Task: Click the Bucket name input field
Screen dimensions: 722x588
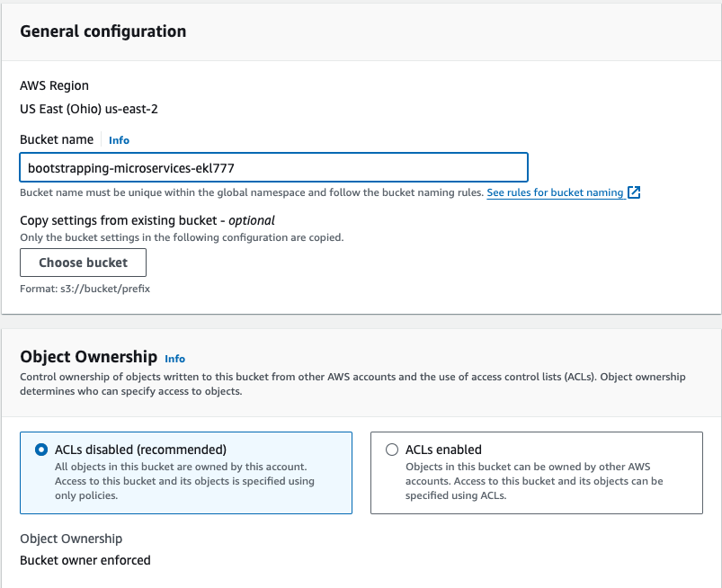Action: (x=273, y=167)
